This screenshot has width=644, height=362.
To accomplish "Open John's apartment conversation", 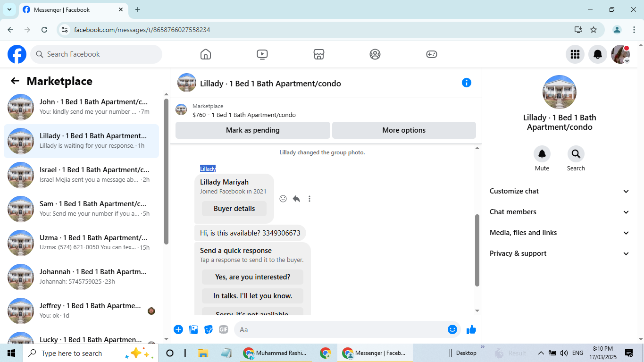I will pyautogui.click(x=81, y=107).
